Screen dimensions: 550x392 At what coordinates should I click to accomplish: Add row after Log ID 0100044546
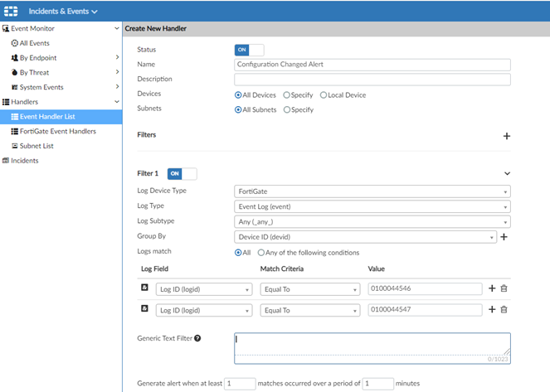tap(492, 288)
